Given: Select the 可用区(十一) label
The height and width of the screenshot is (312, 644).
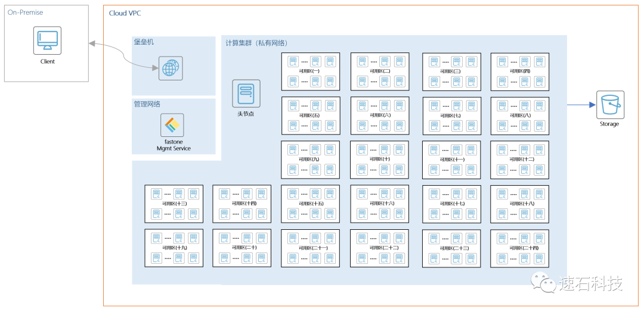Looking at the screenshot, I should [452, 159].
